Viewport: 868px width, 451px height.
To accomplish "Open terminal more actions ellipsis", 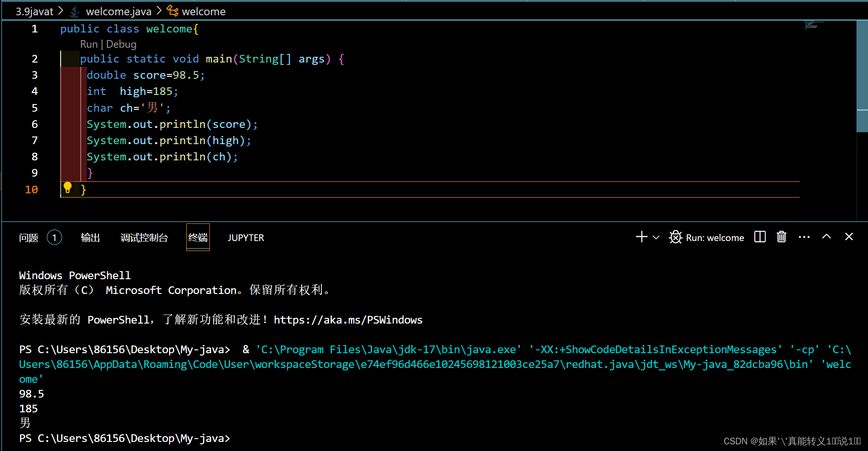I will tap(804, 237).
